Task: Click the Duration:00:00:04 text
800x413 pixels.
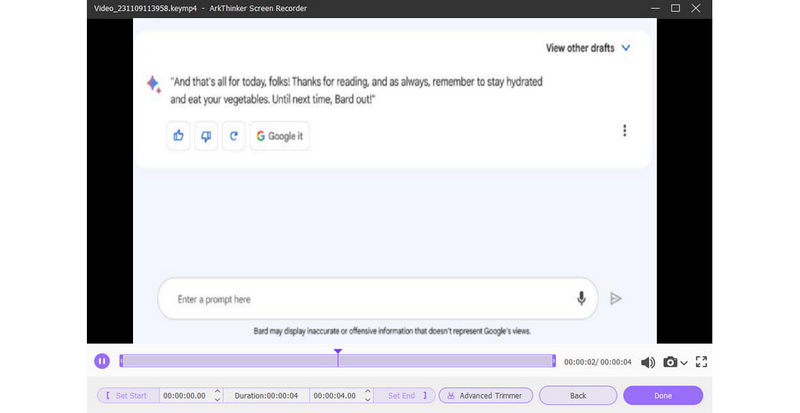Action: 266,396
